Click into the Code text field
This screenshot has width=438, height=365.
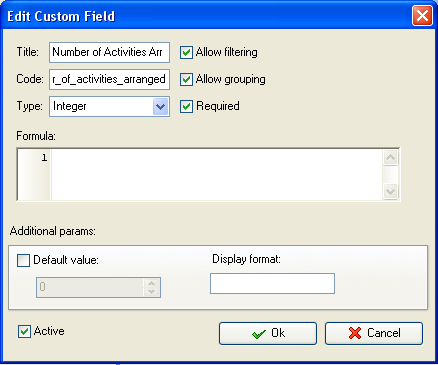click(x=109, y=79)
